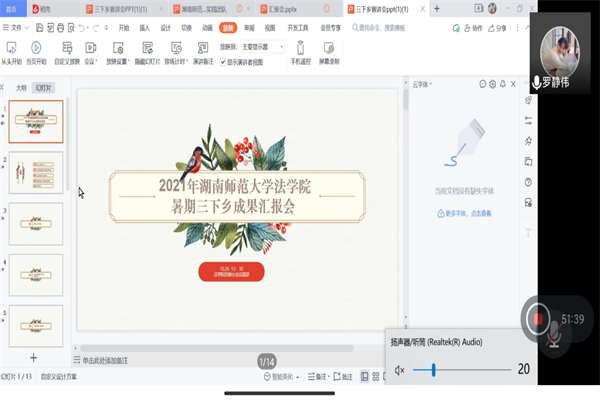Viewport: 600px width, 400px height.
Task: Add new slide with plus button
Action: point(33,358)
